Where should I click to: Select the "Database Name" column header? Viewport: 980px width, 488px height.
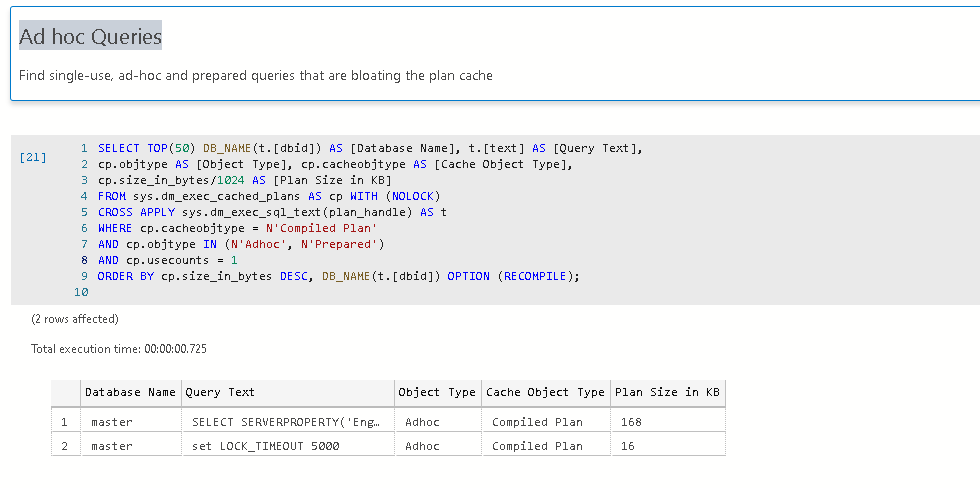click(x=130, y=392)
